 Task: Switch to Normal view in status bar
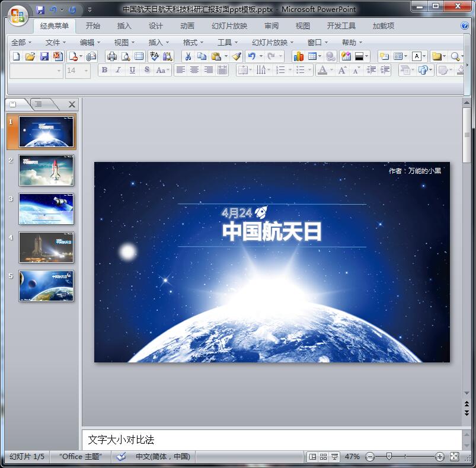pos(312,457)
